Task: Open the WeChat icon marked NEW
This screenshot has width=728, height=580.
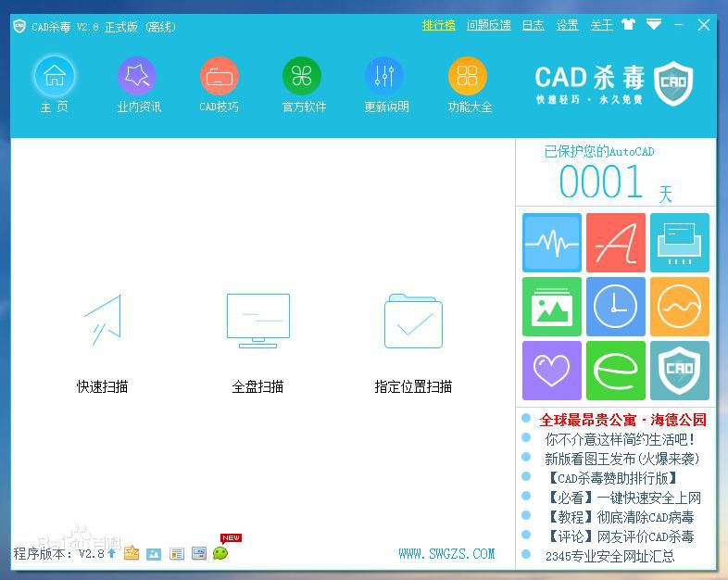Action: coord(220,552)
